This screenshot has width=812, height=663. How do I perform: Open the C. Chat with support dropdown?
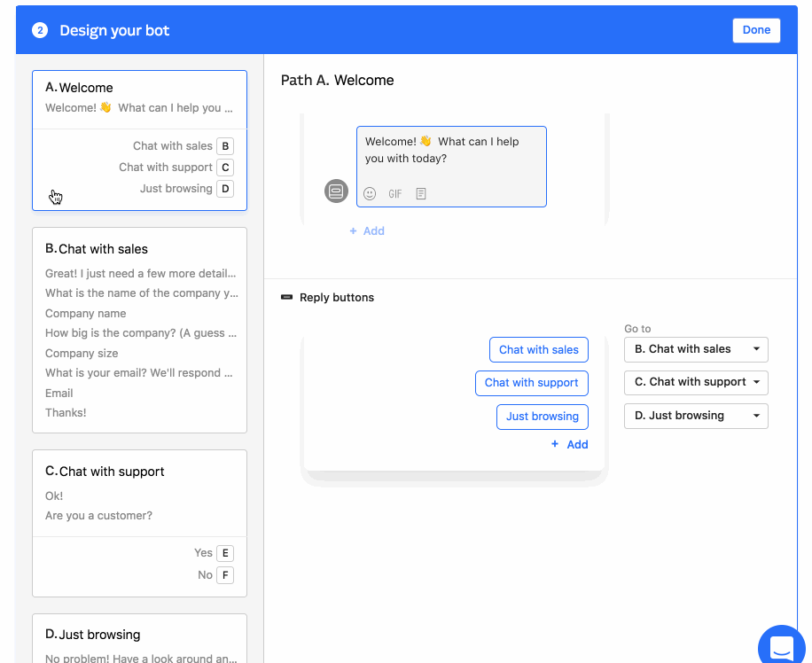pyautogui.click(x=696, y=382)
